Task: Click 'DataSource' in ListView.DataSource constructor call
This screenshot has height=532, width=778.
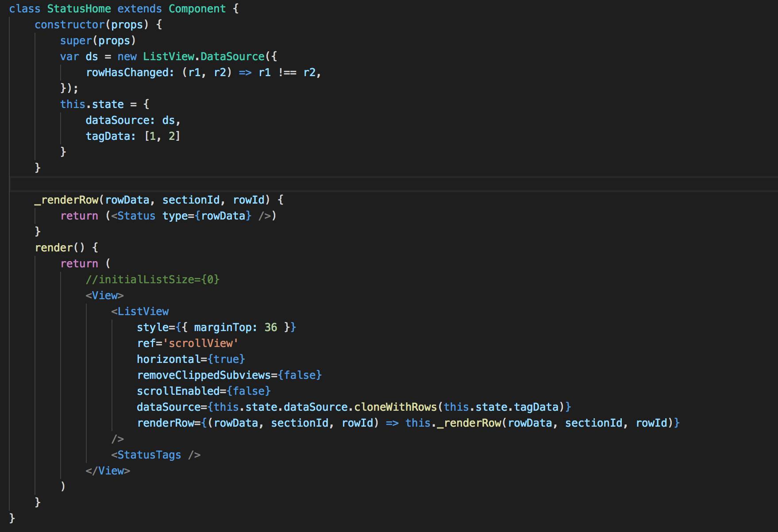Action: pyautogui.click(x=232, y=57)
